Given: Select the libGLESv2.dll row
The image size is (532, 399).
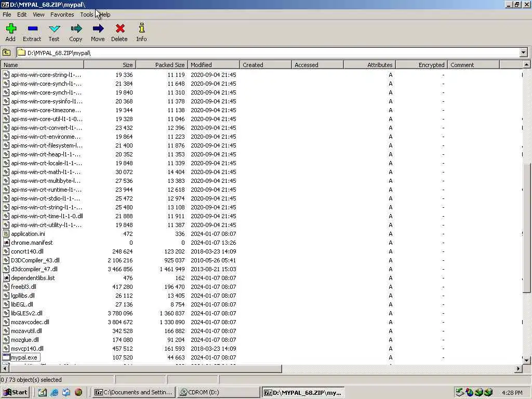Looking at the screenshot, I should [261, 313].
